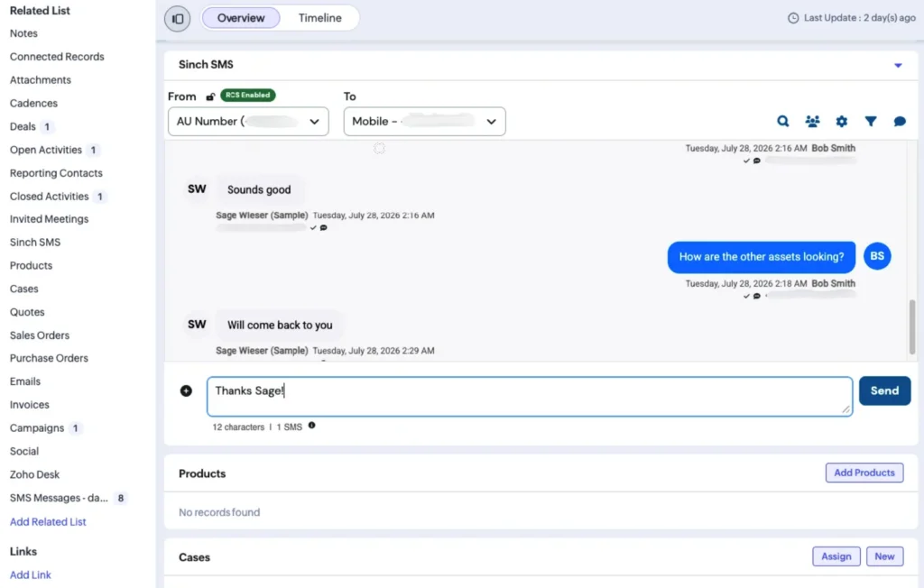Click the plus attachment icon beside message box
Screen dimensions: 924x588
point(186,390)
